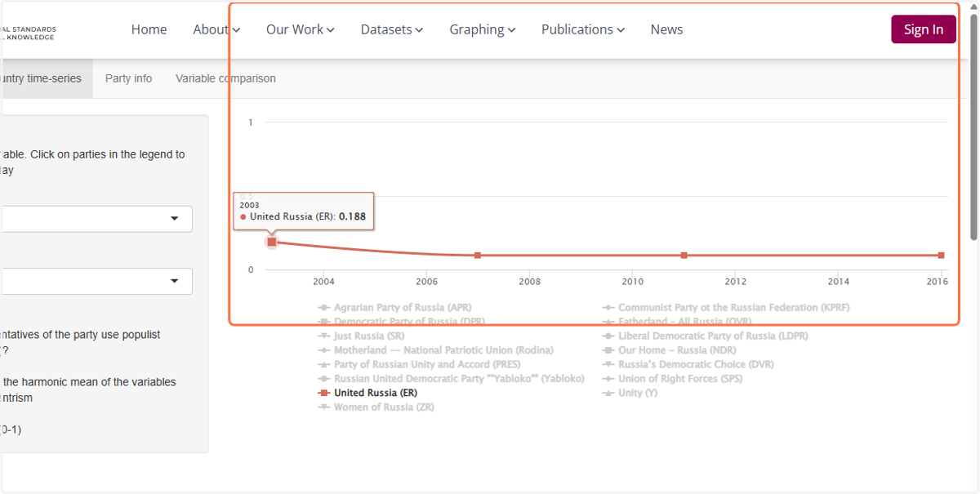Image resolution: width=980 pixels, height=494 pixels.
Task: Show Party of Russian Unity and Accord (PRES)
Action: tap(420, 364)
